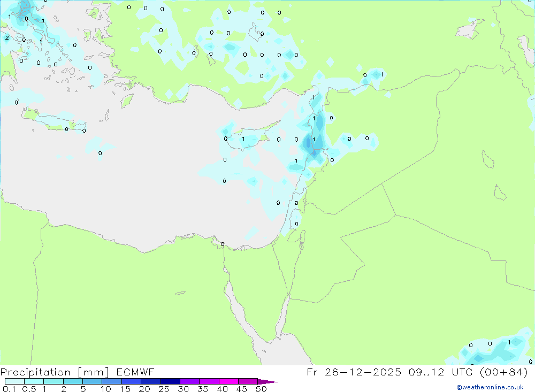Click the 2–5 mm legend color swatch
535x392 pixels.
point(73,381)
